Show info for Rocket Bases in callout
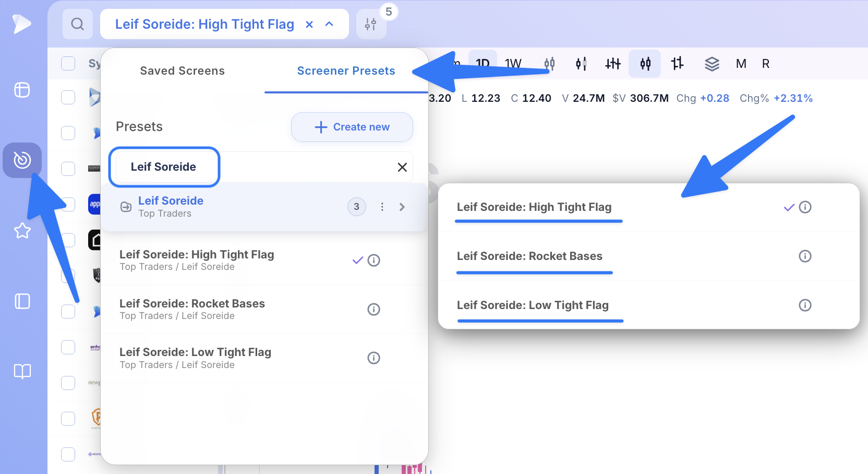This screenshot has height=474, width=868. click(x=805, y=256)
